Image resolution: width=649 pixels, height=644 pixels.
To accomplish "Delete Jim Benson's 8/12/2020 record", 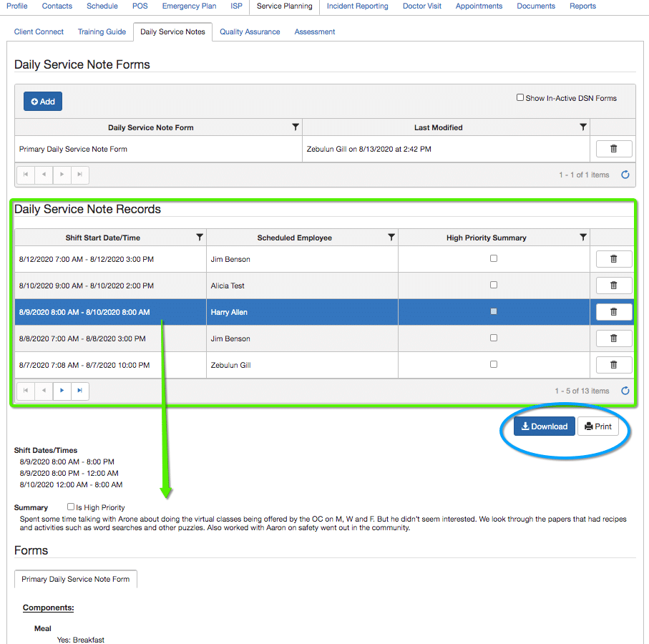I will pyautogui.click(x=613, y=259).
